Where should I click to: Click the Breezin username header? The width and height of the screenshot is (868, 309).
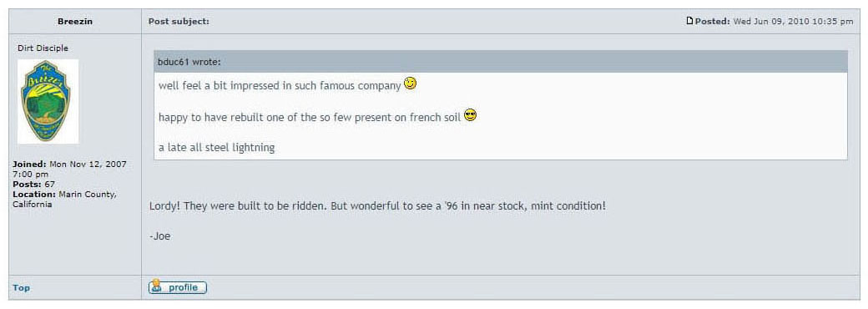point(75,22)
